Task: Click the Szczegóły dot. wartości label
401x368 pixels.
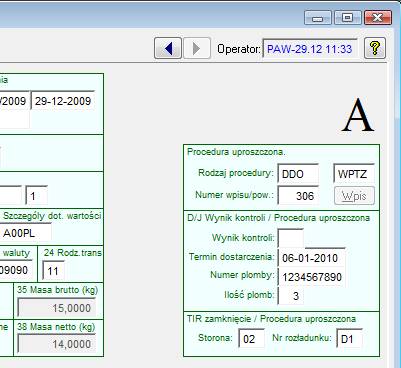Action: click(52, 216)
